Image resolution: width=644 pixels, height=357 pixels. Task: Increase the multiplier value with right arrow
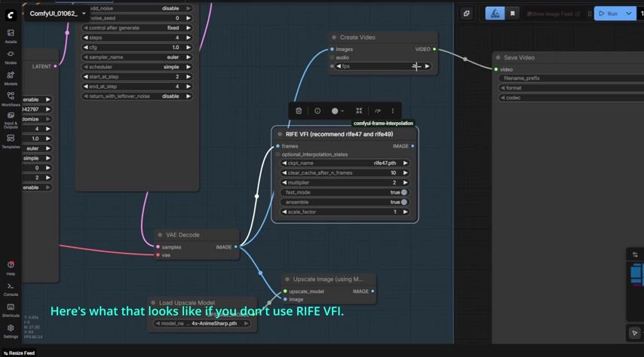point(405,182)
